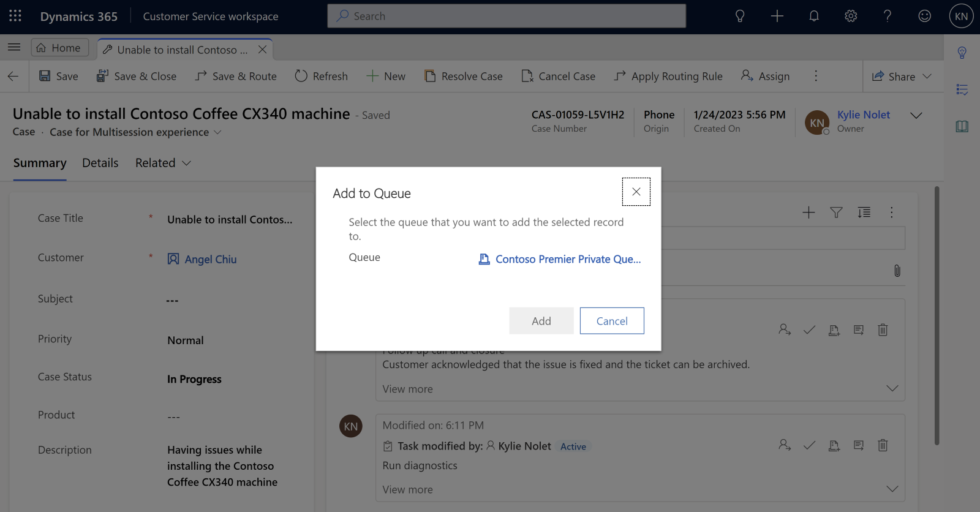This screenshot has height=512, width=980.
Task: Add a new timeline record with plus icon
Action: pyautogui.click(x=809, y=213)
